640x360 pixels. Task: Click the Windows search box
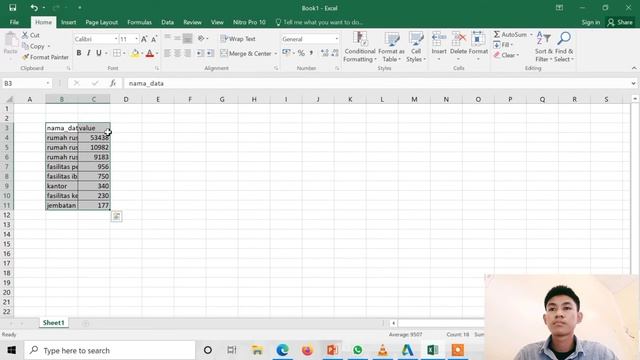click(110, 350)
